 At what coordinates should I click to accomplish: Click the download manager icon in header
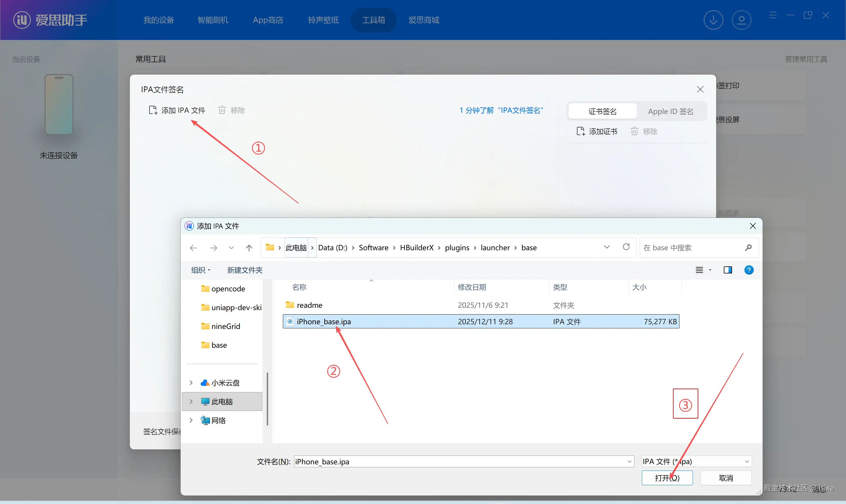713,20
